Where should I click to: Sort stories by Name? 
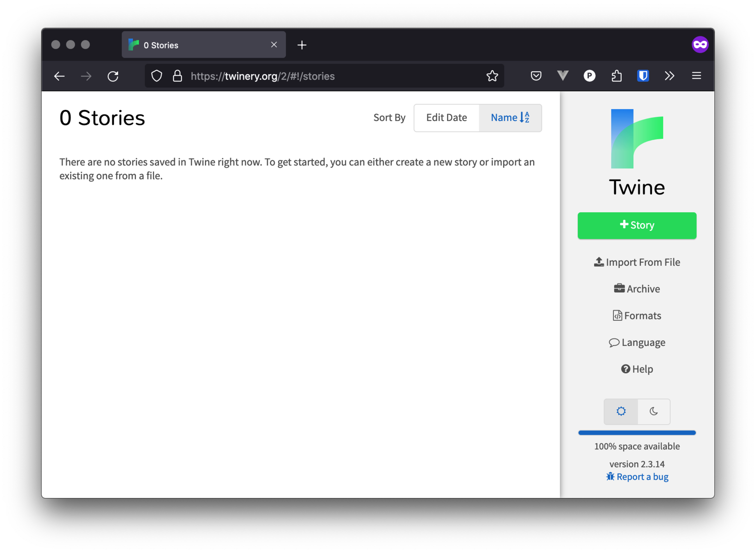[x=510, y=118]
